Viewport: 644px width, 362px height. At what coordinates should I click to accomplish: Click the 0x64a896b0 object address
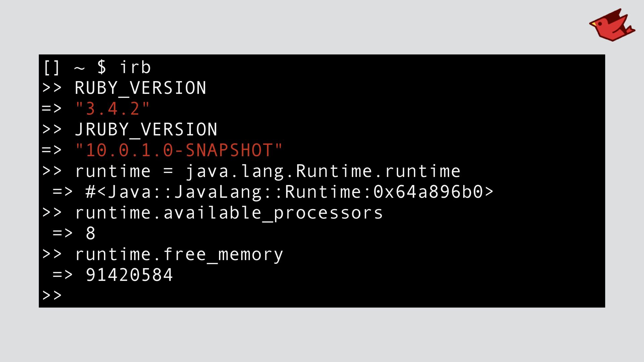click(x=428, y=192)
